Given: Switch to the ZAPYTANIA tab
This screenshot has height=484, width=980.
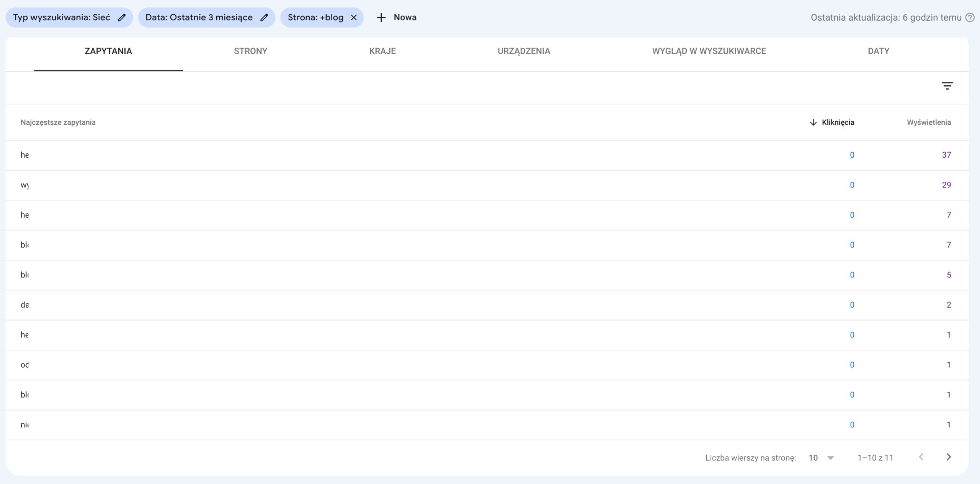Looking at the screenshot, I should [108, 51].
